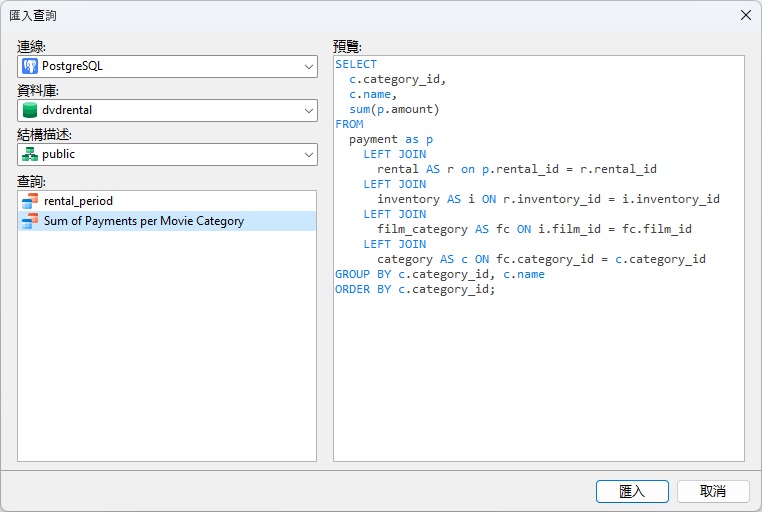Viewport: 762px width, 512px height.
Task: Click 'GROUP BY c.category_id, c.name' line
Action: (x=440, y=274)
